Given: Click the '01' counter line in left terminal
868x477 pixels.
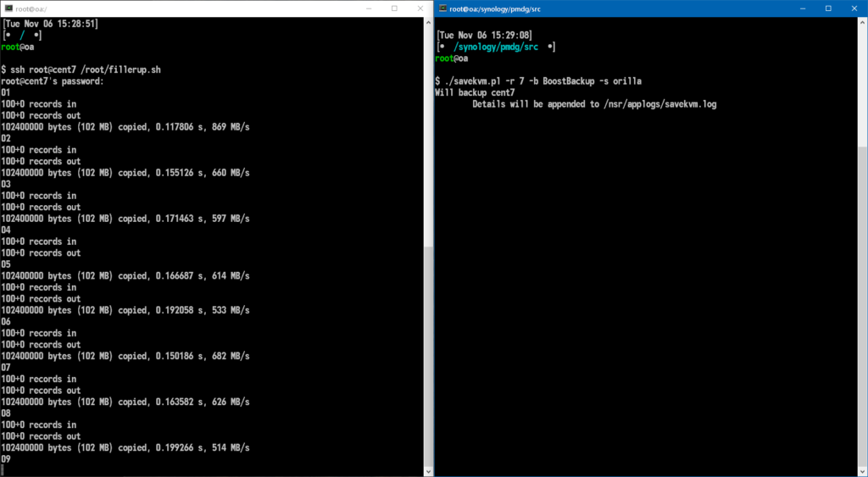Looking at the screenshot, I should 6,92.
